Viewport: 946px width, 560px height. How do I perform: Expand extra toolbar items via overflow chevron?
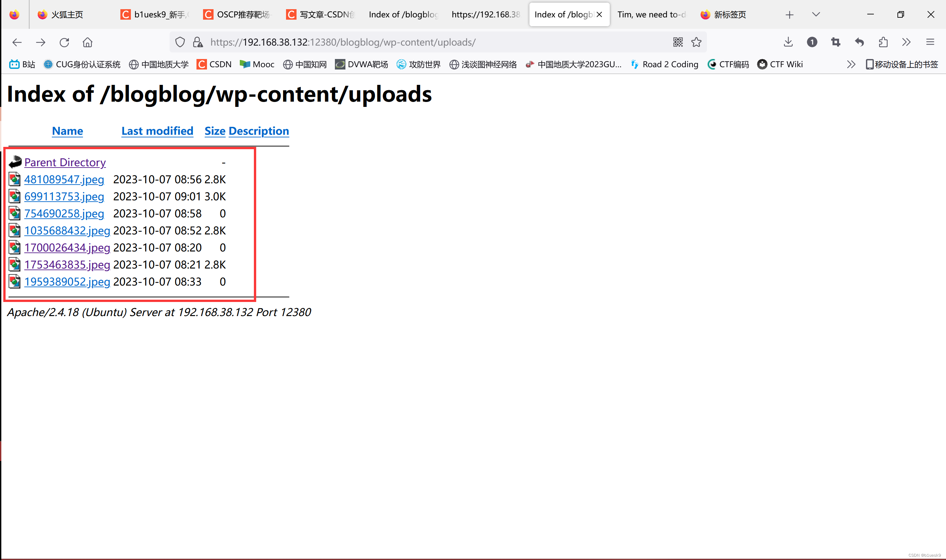pyautogui.click(x=906, y=42)
